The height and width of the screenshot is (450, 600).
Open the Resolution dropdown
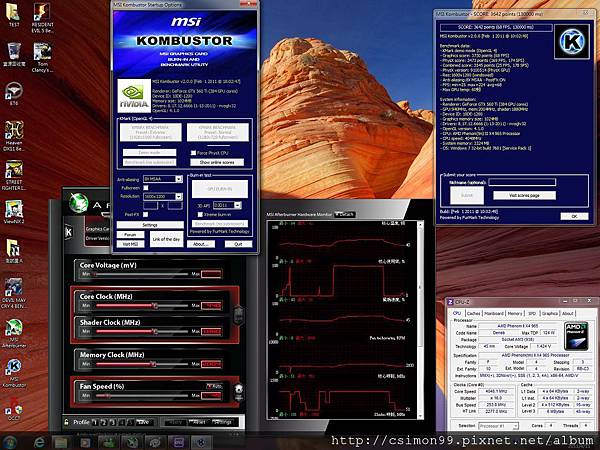[163, 196]
